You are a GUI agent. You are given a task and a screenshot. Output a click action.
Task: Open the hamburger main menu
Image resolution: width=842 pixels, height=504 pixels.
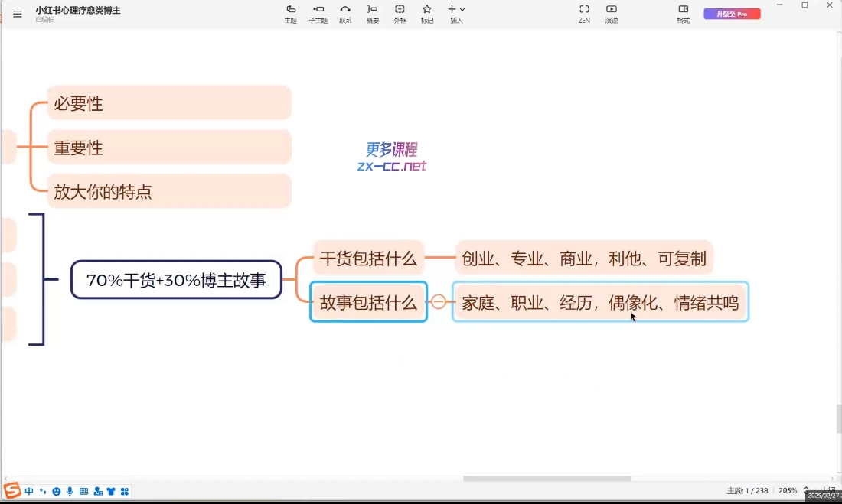coord(17,13)
